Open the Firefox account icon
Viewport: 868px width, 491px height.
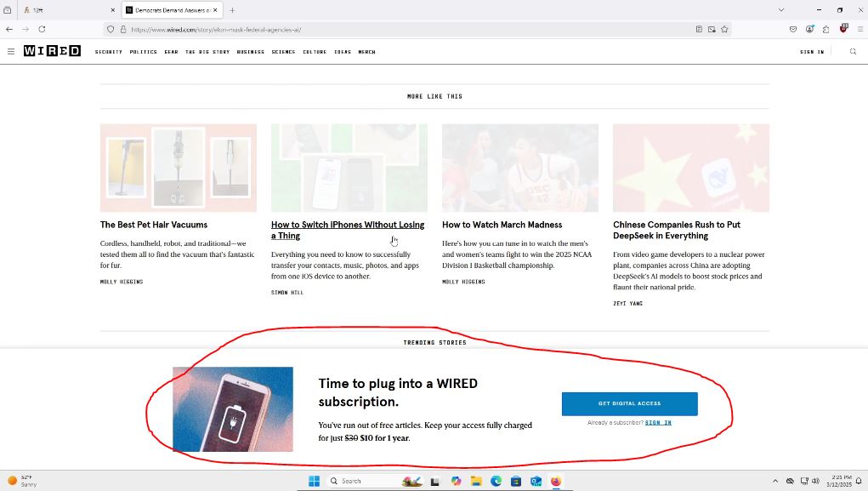tap(810, 30)
